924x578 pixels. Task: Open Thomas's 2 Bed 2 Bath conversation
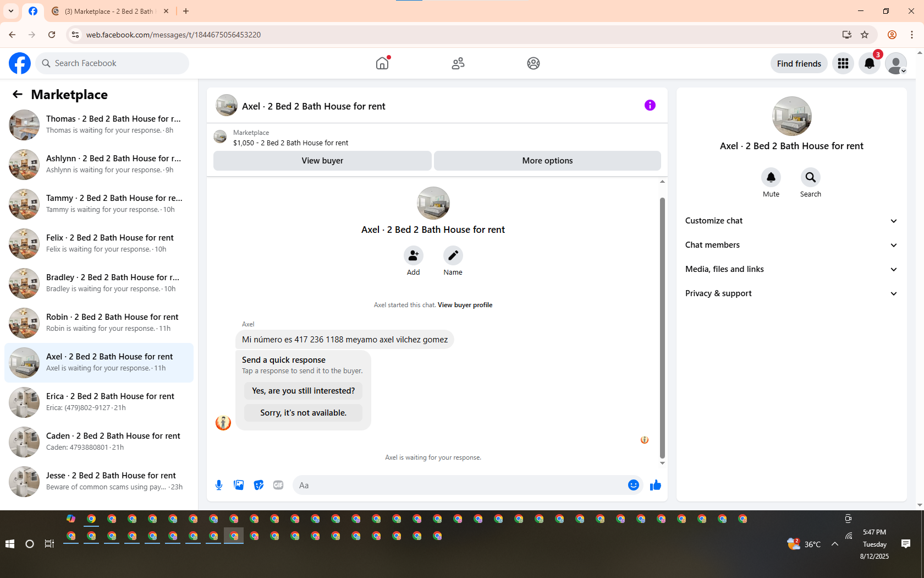pos(99,125)
